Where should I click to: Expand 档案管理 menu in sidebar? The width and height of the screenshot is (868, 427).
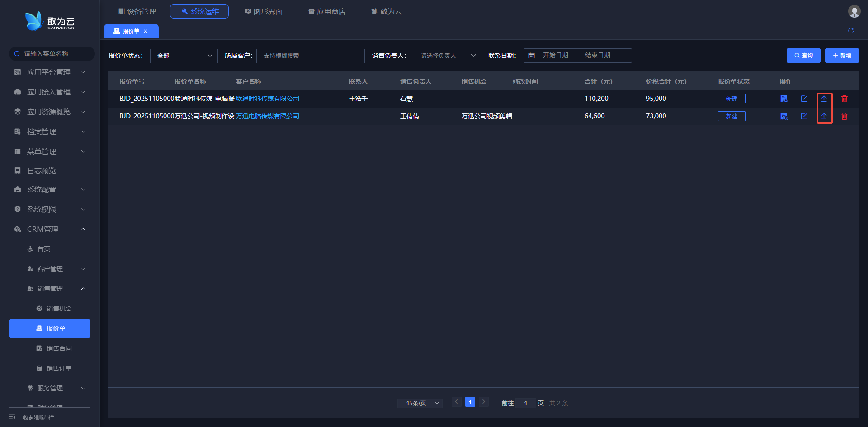pyautogui.click(x=50, y=132)
